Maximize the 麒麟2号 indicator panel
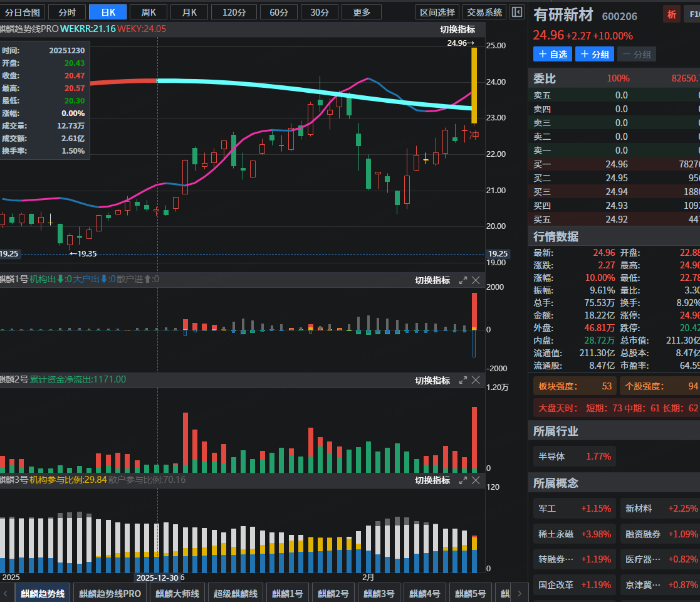The height and width of the screenshot is (602, 700). 463,380
